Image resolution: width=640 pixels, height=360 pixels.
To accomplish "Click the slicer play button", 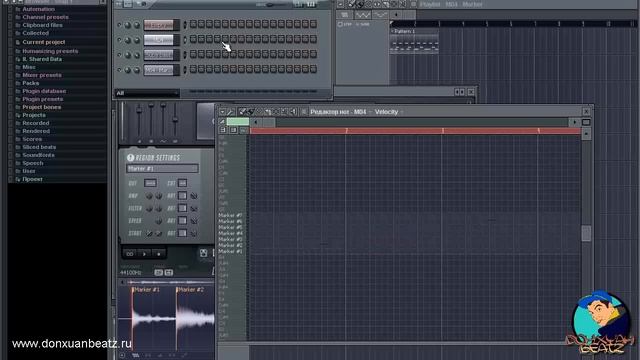I will tap(144, 254).
